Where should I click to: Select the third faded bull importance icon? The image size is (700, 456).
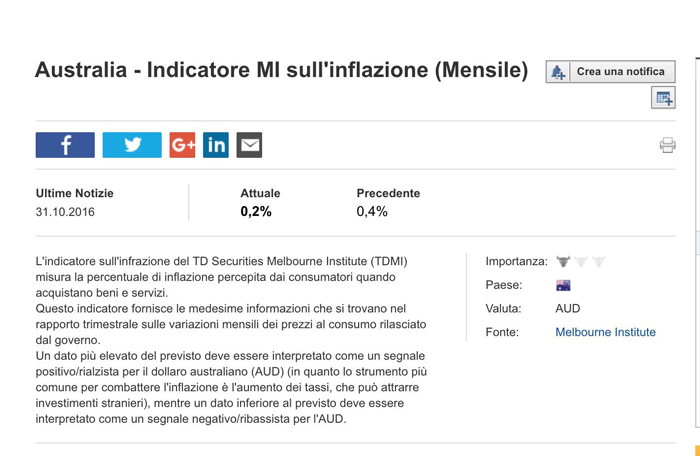click(599, 261)
